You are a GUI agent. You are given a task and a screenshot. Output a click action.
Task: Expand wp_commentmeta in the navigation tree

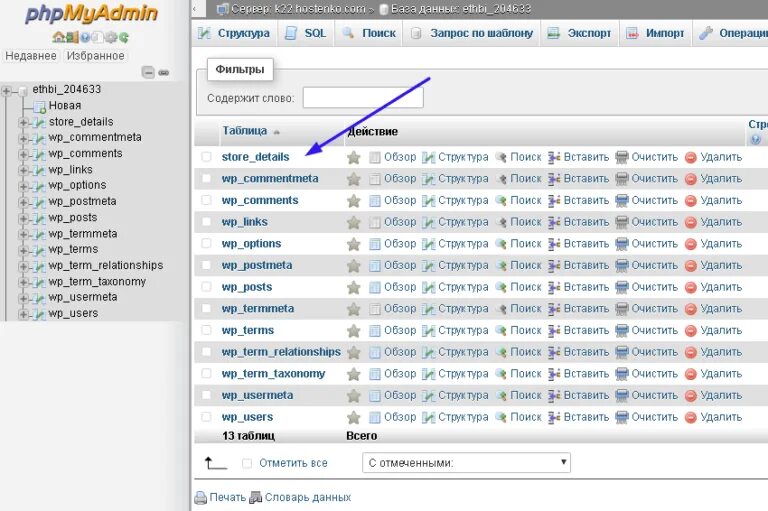click(23, 139)
